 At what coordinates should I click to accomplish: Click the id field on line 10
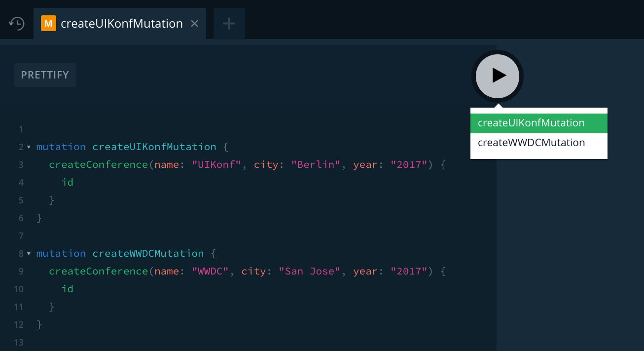[68, 289]
